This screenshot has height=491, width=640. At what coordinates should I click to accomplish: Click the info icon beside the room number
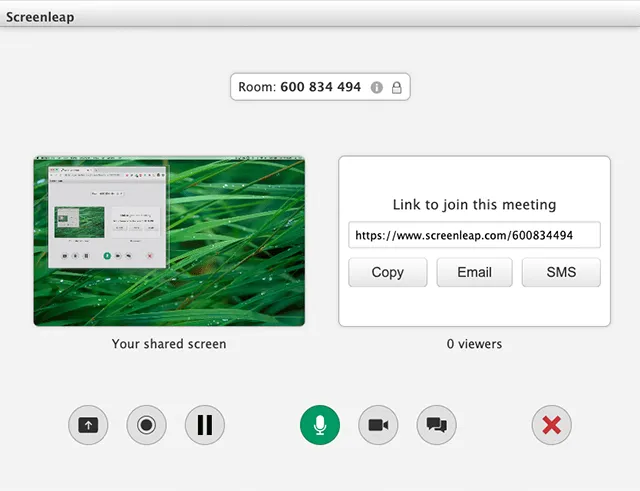coord(377,87)
